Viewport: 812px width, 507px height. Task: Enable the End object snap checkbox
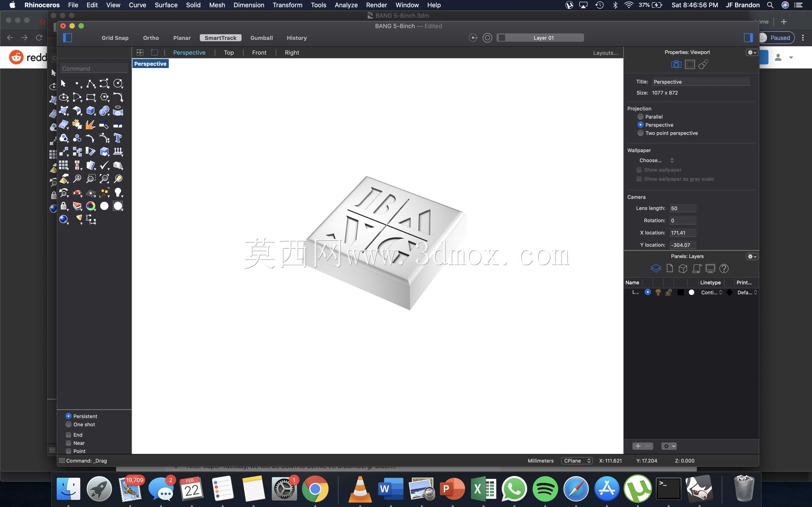coord(68,435)
